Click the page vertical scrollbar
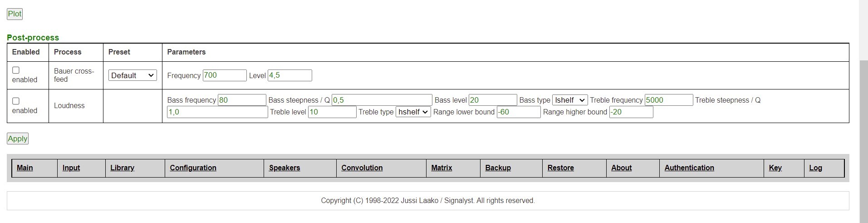Image resolution: width=868 pixels, height=223 pixels. coord(863,136)
